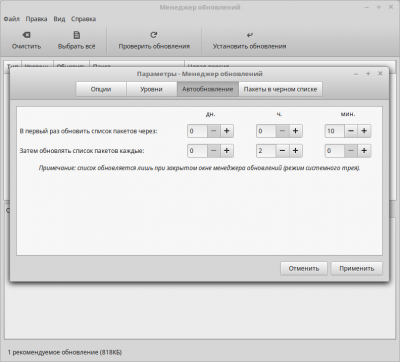Click the status text '1 рекомендуемое обновление (818КБ)'
400x362 pixels.
pos(65,352)
